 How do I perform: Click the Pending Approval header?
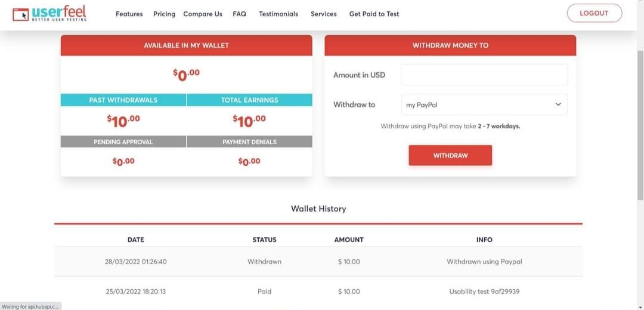[123, 142]
